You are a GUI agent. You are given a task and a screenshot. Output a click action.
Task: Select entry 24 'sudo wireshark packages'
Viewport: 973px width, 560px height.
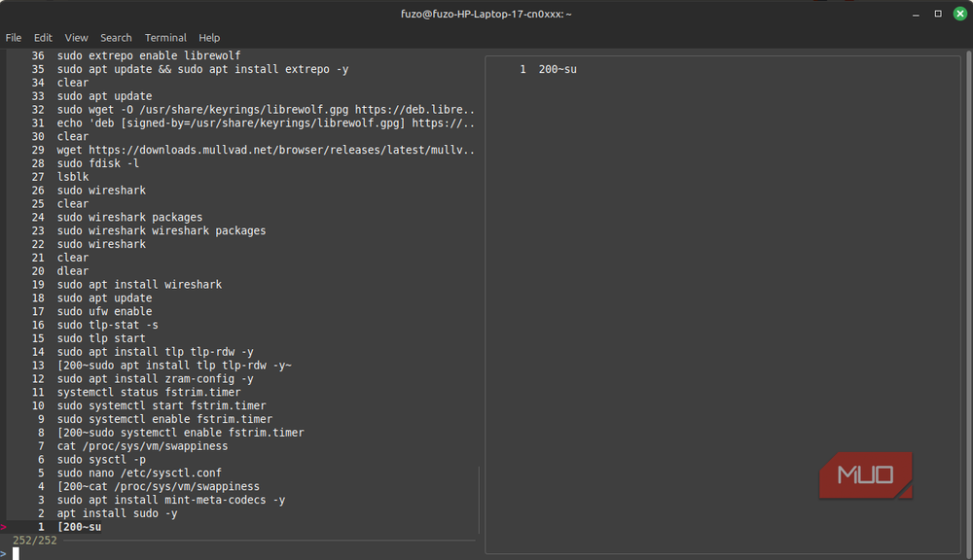point(129,217)
